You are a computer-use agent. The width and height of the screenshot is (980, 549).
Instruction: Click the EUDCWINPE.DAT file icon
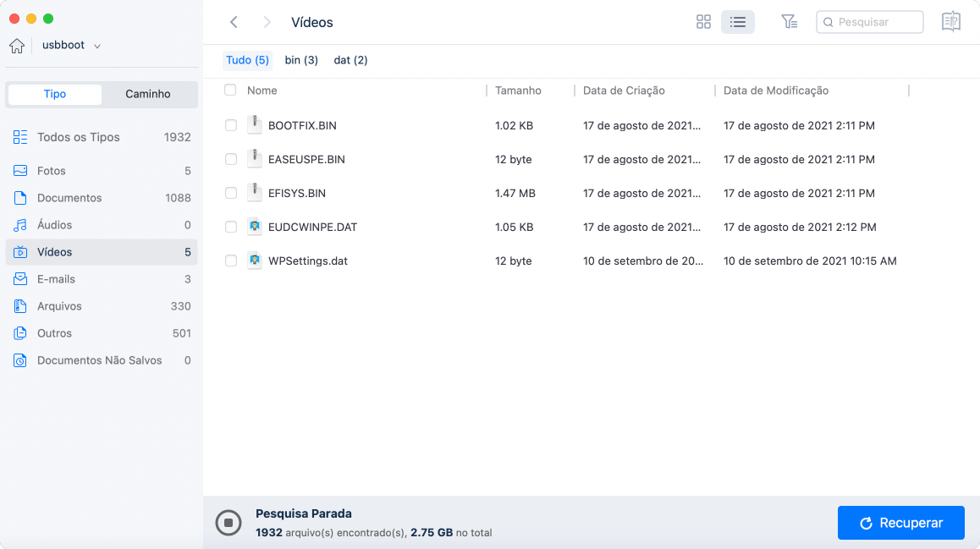click(255, 226)
